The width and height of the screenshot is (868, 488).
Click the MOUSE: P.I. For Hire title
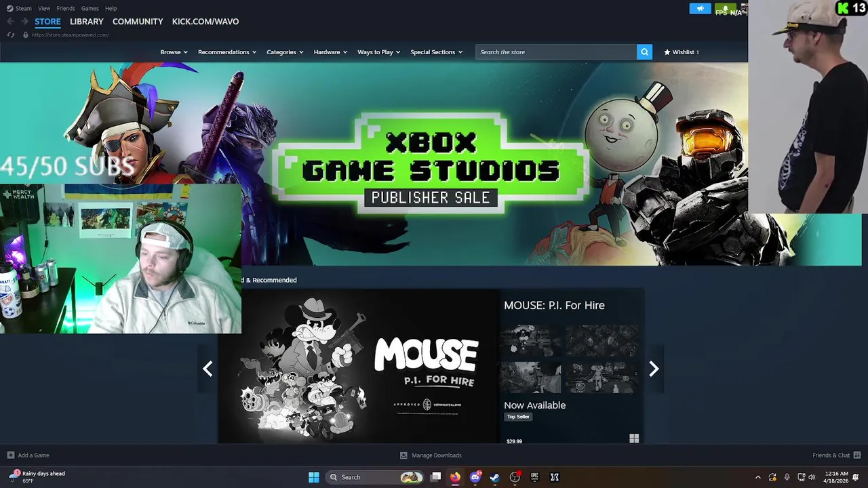(x=554, y=306)
